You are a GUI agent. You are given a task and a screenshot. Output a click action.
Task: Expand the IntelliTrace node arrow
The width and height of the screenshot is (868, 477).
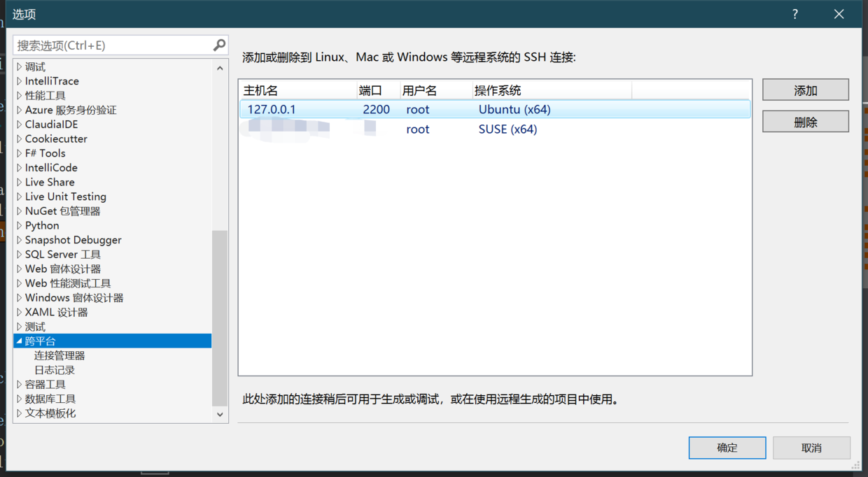coord(20,81)
